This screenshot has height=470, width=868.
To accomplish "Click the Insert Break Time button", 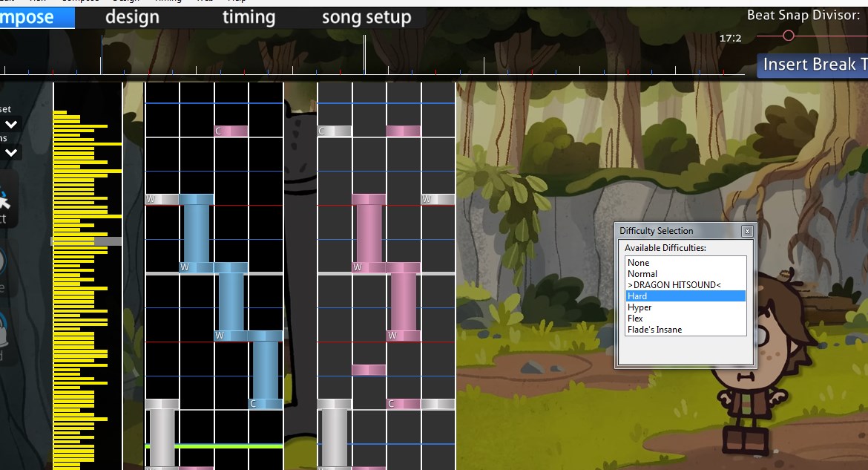I will (814, 65).
